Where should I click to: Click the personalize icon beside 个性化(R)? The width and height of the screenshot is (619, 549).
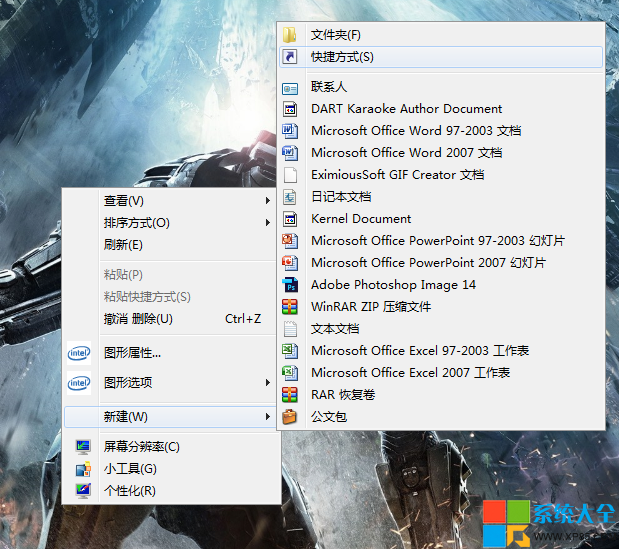point(83,491)
